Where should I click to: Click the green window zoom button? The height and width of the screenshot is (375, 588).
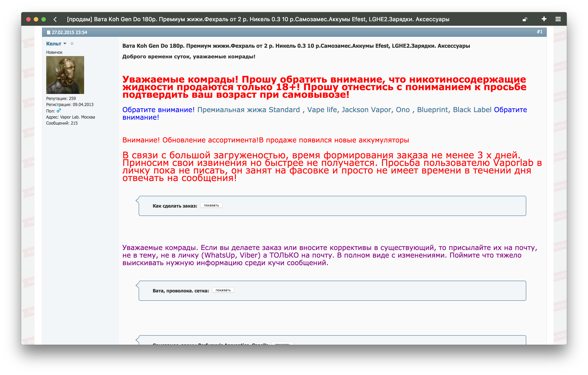pyautogui.click(x=44, y=19)
